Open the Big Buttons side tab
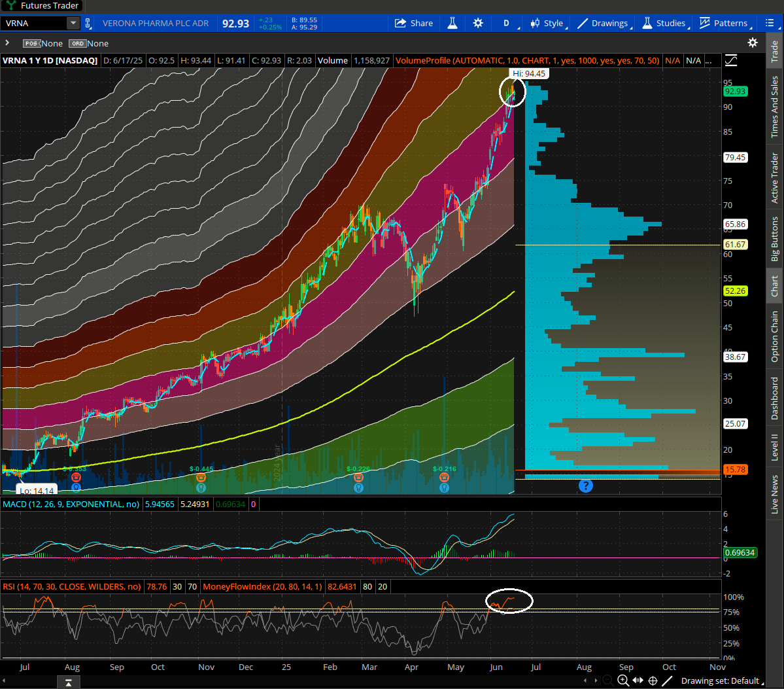Image resolution: width=784 pixels, height=689 pixels. (774, 239)
